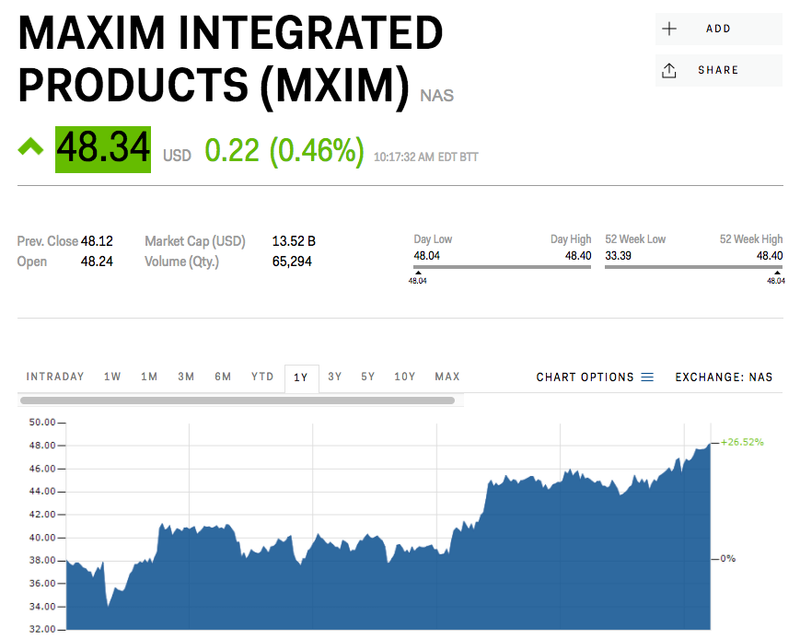Show the MAX history chart

[x=447, y=377]
